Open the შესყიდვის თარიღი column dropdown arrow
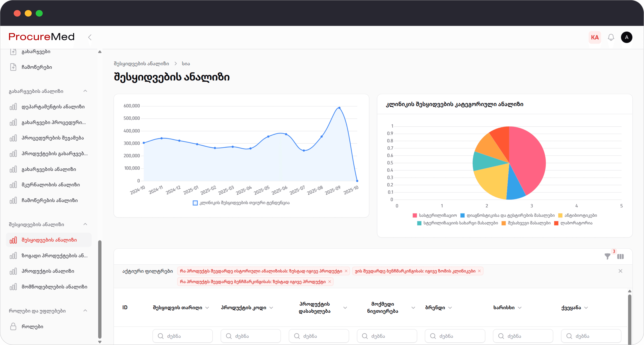This screenshot has width=644, height=345. point(207,307)
